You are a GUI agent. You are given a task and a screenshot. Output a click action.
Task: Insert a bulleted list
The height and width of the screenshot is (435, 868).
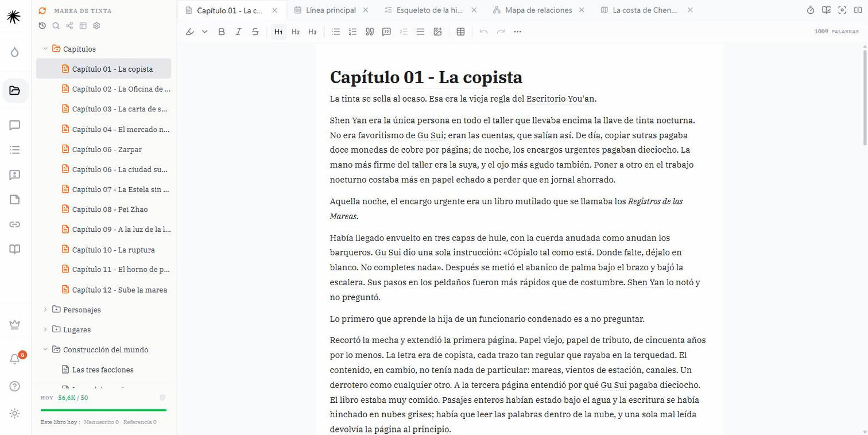click(x=336, y=32)
